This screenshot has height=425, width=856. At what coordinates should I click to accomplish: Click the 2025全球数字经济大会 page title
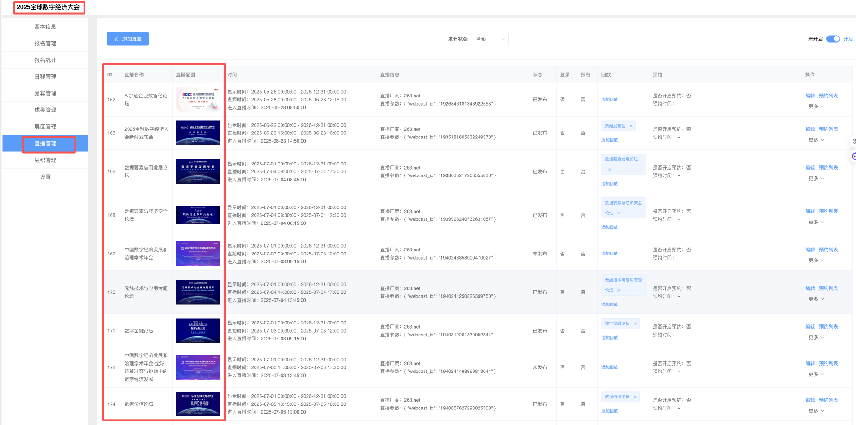[42, 7]
